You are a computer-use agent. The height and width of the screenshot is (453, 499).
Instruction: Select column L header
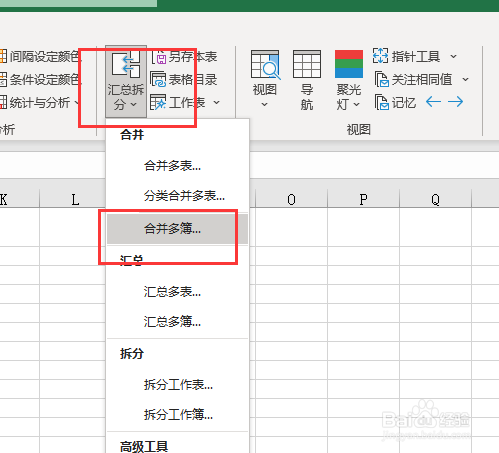tap(73, 199)
